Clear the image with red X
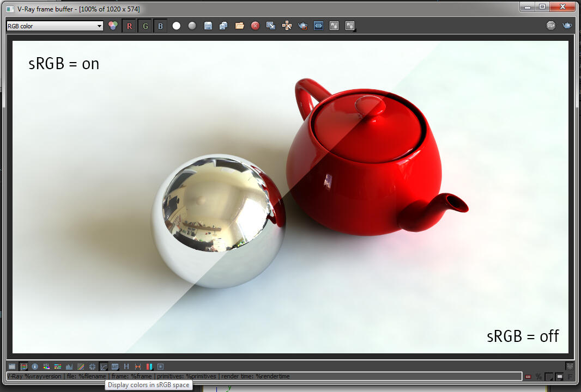 coord(255,26)
